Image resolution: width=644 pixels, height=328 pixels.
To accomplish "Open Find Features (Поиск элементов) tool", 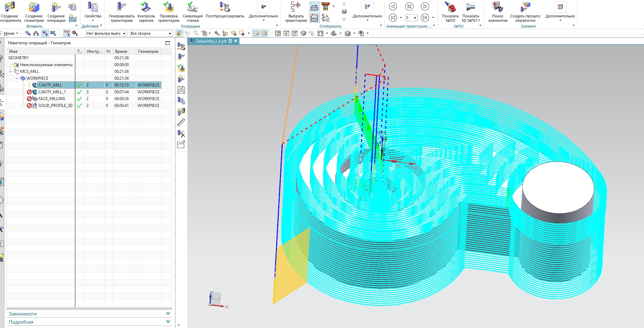I will pos(498,7).
